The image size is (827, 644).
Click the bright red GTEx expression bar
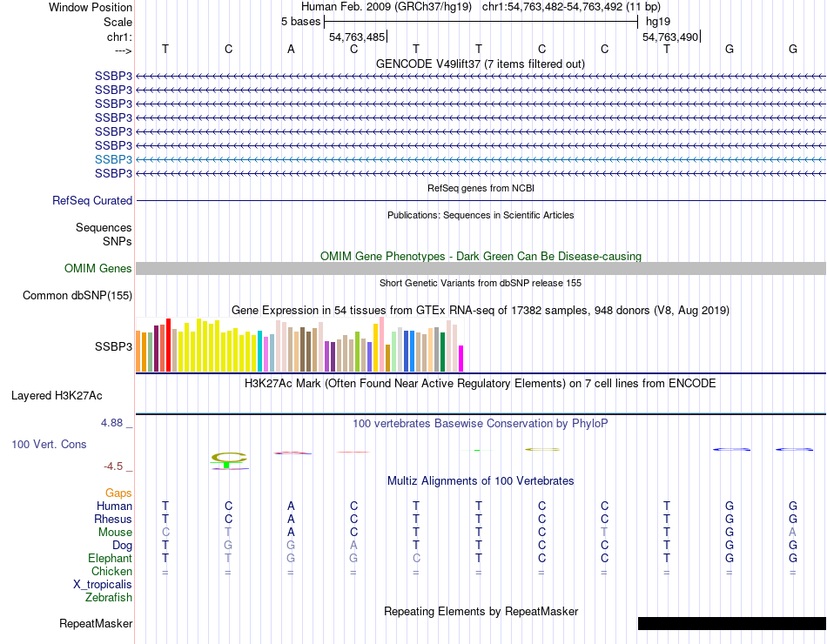[x=168, y=345]
